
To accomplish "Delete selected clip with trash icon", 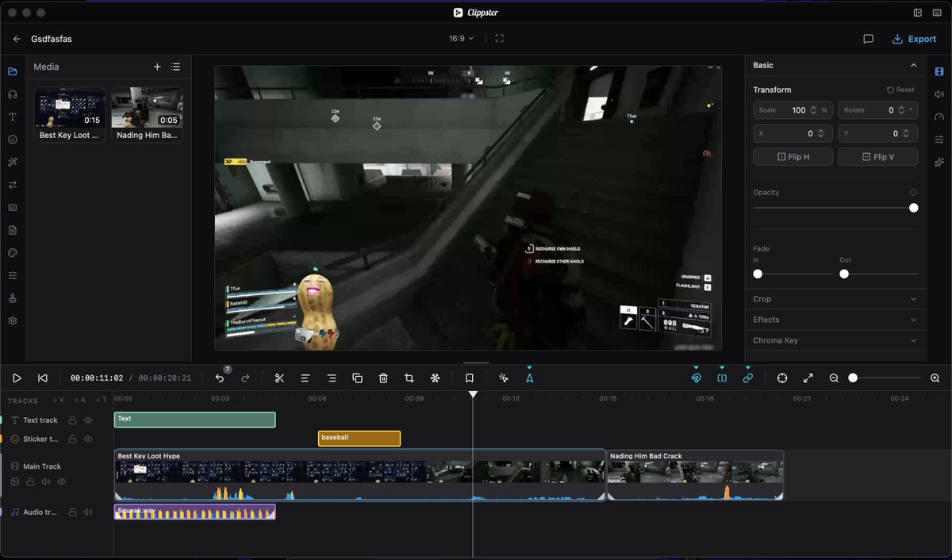I will click(x=383, y=378).
